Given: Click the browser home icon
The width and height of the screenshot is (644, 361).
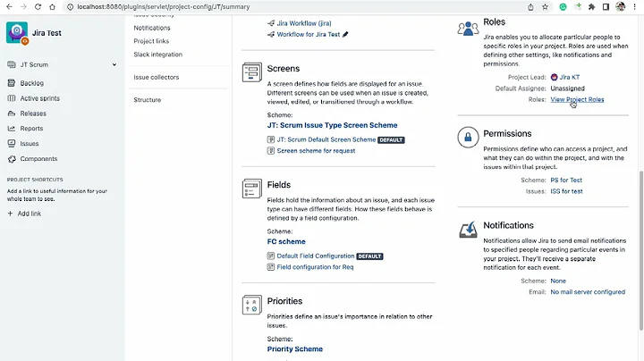Looking at the screenshot, I should [52, 7].
